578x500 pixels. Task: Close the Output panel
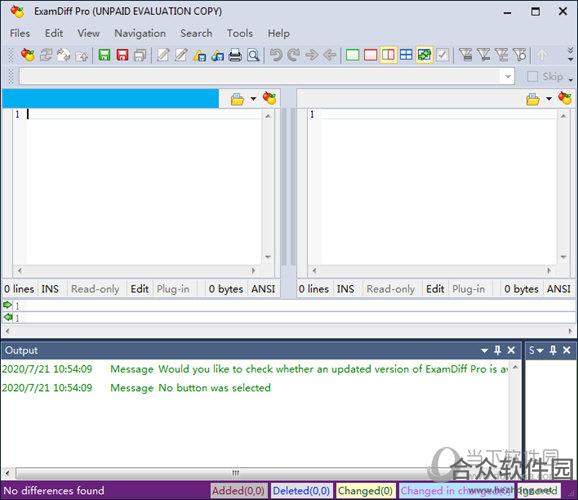(x=511, y=350)
